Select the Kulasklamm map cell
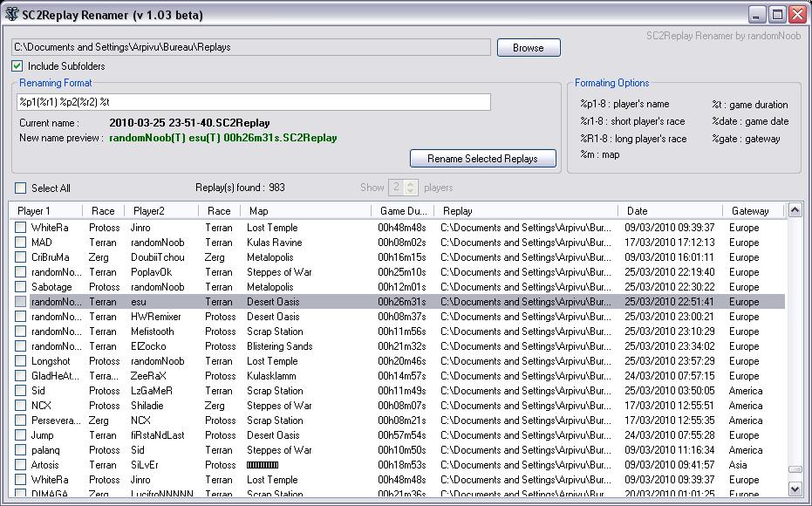Viewport: 812px width, 506px height. coord(271,375)
